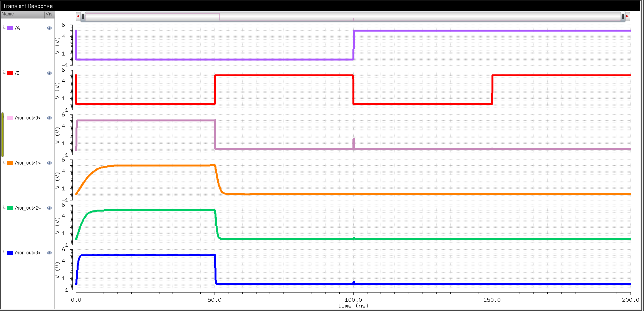The height and width of the screenshot is (311, 644).
Task: Click the Name column header
Action: 22,14
